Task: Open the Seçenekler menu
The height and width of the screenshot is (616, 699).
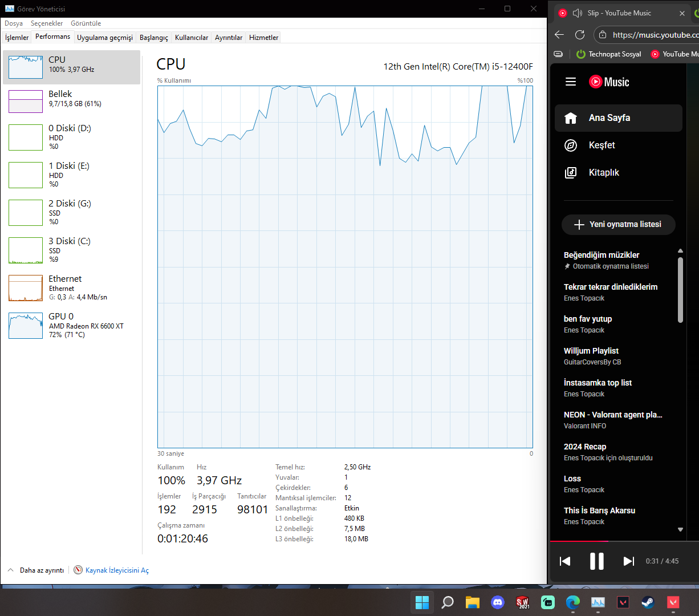Action: (47, 23)
